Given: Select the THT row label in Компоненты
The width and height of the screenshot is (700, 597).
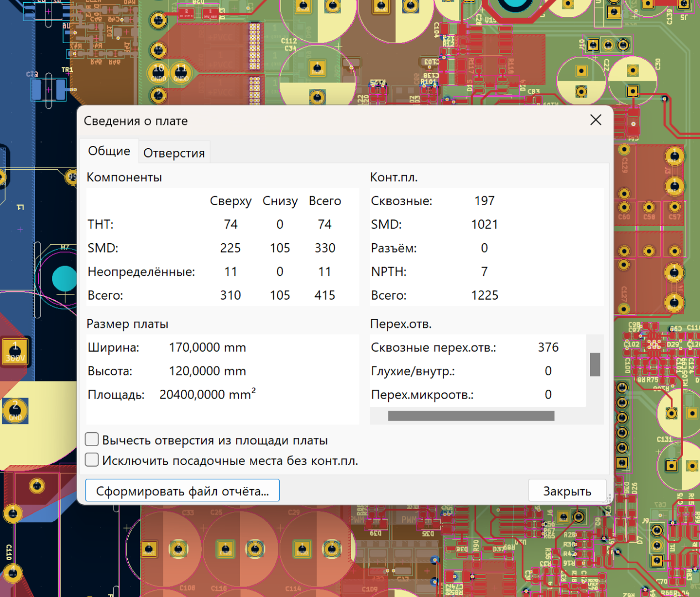Looking at the screenshot, I should (x=101, y=224).
